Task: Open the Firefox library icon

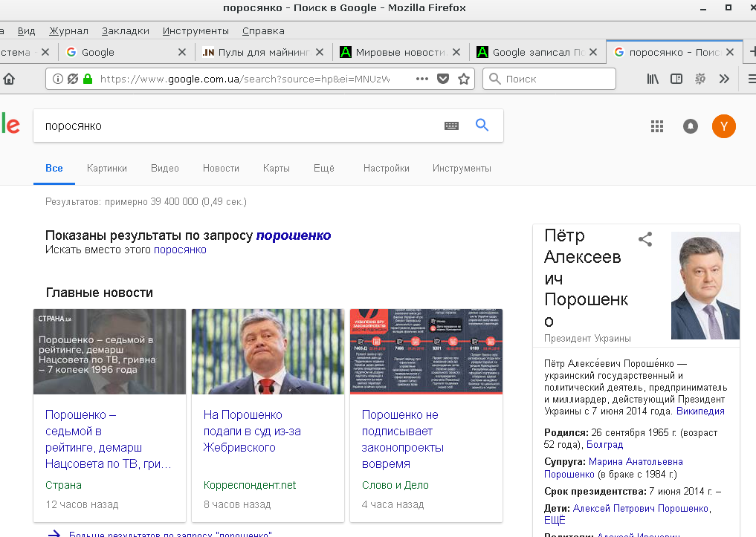Action: click(653, 79)
